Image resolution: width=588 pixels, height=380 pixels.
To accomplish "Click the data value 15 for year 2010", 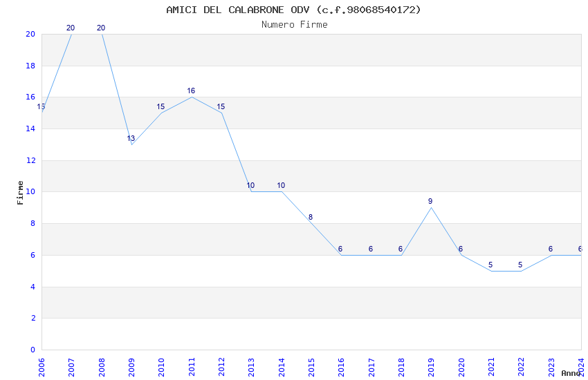I will tap(160, 106).
